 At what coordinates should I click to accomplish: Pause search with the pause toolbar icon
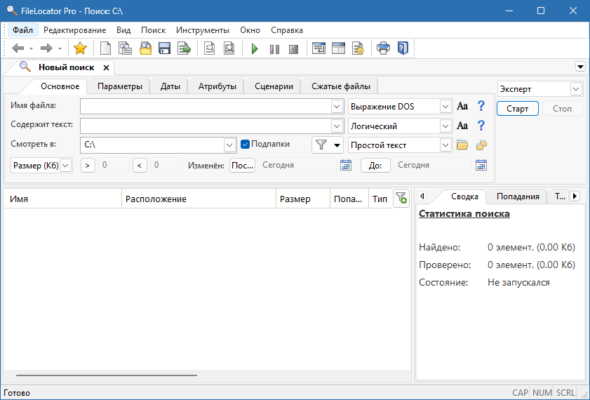[x=274, y=49]
